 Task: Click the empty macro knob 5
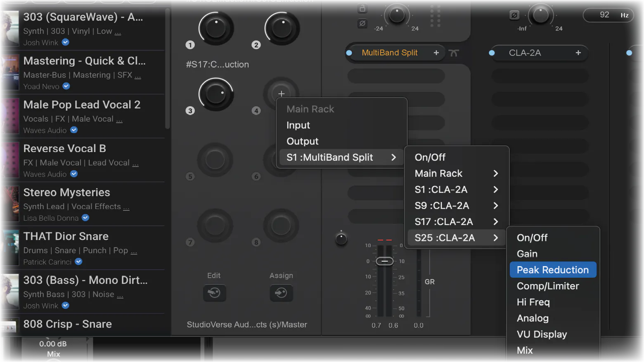coord(215,160)
